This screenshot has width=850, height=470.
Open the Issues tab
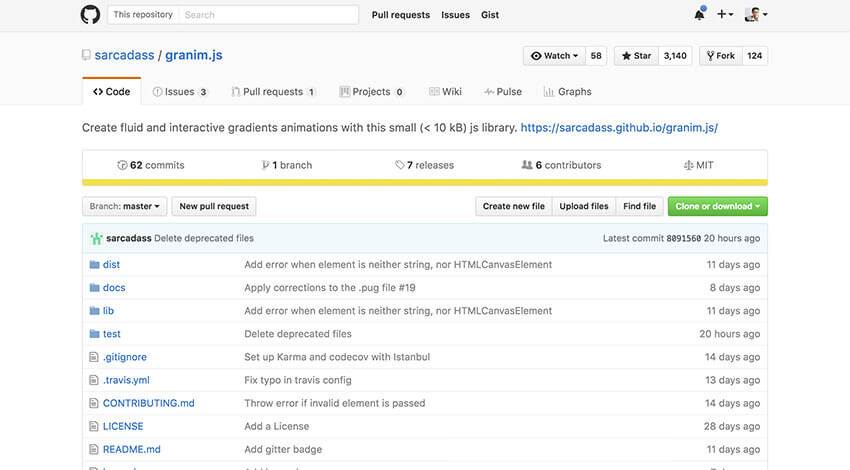coord(179,92)
